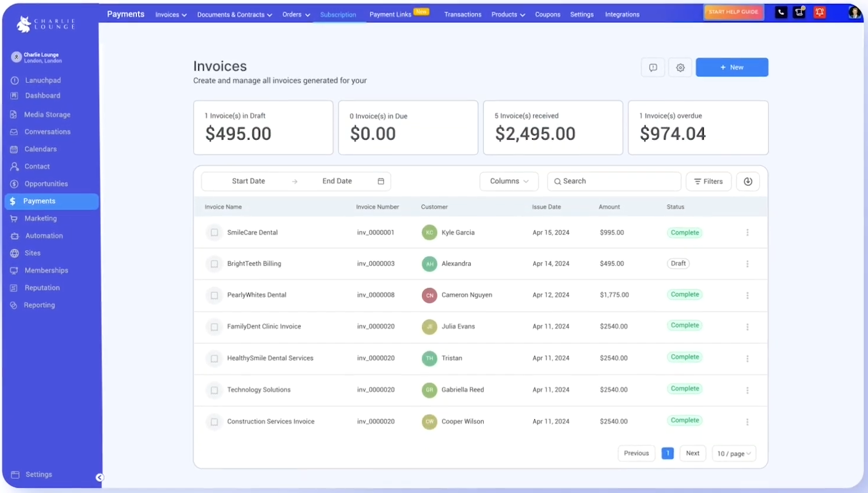Open row menu for BrightTeeth Billing

click(x=747, y=264)
